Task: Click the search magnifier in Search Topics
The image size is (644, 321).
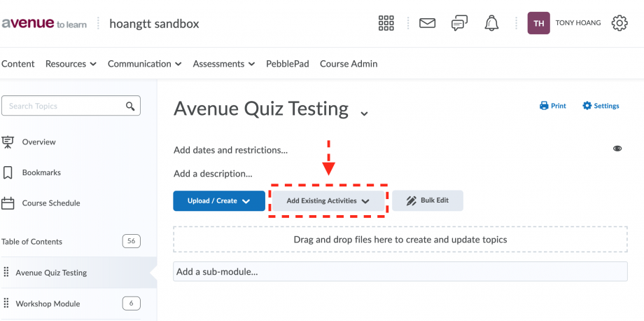Action: pyautogui.click(x=130, y=106)
